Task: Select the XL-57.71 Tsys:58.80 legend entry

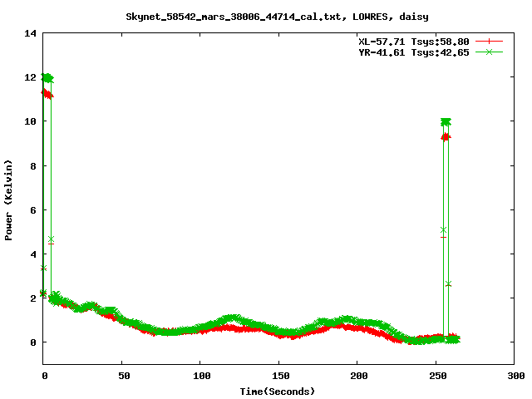Action: [414, 42]
